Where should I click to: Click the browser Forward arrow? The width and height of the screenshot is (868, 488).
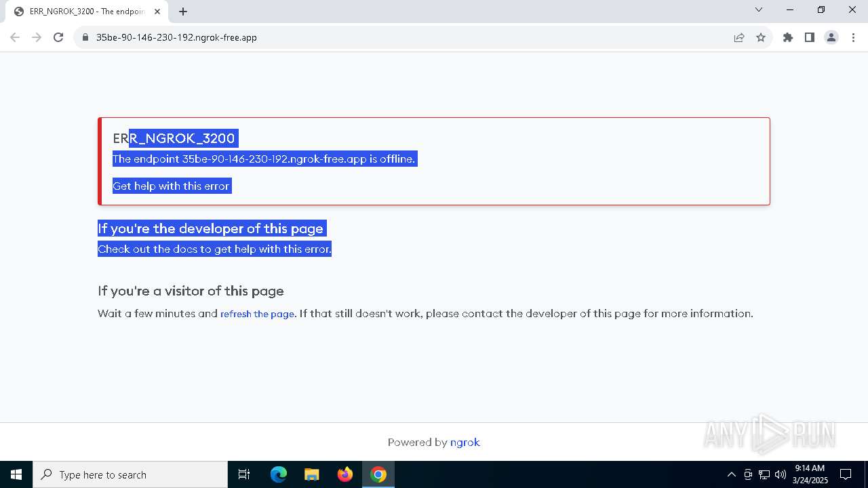tap(37, 37)
